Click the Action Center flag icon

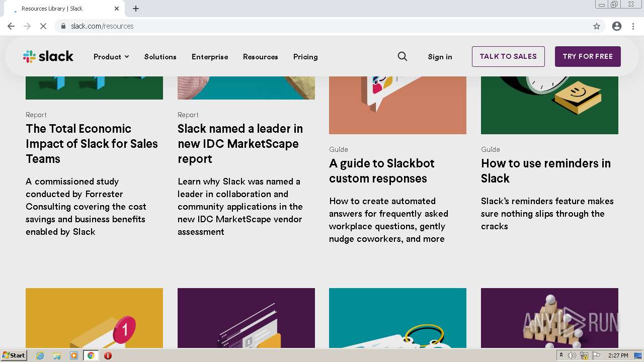click(595, 355)
